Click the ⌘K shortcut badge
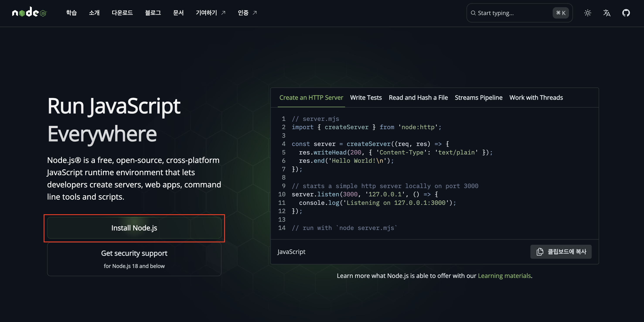The height and width of the screenshot is (322, 644). 561,13
